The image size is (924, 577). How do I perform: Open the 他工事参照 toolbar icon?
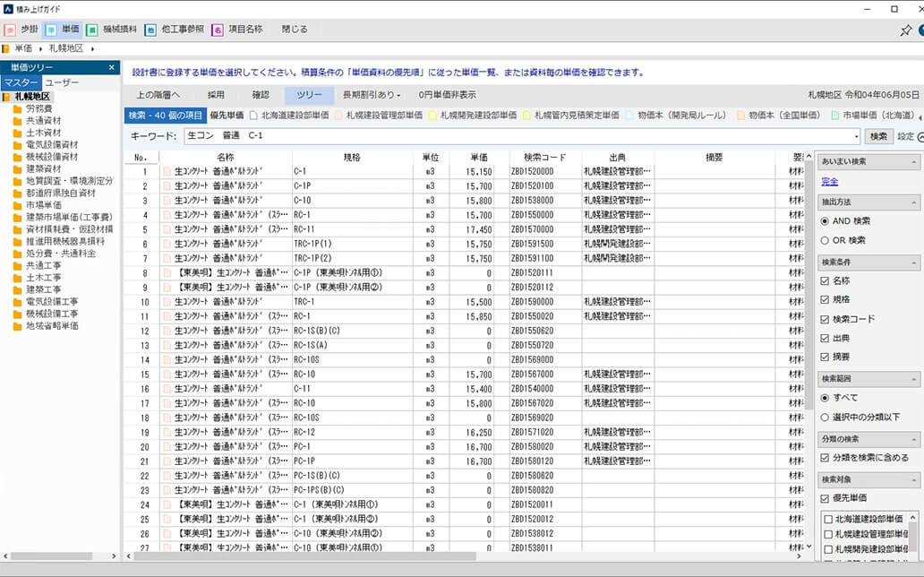tap(150, 30)
